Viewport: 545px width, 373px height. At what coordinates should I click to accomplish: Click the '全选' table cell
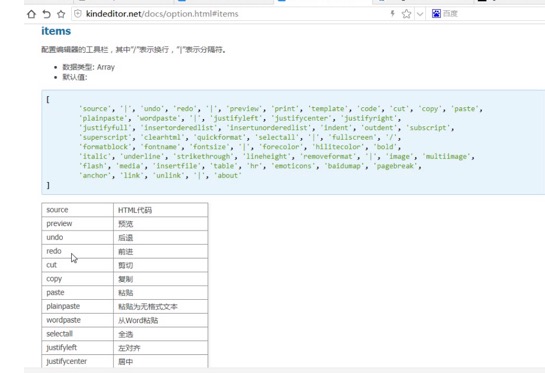161,334
